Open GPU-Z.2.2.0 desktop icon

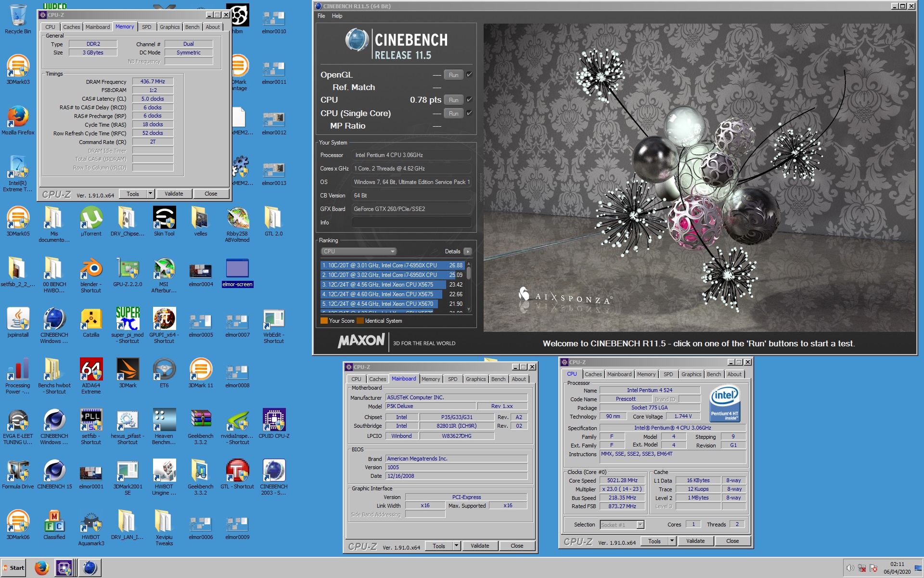[128, 272]
